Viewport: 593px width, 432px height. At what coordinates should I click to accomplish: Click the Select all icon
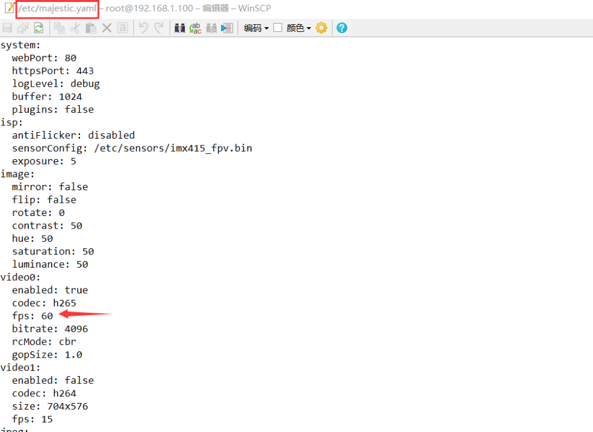tap(123, 28)
